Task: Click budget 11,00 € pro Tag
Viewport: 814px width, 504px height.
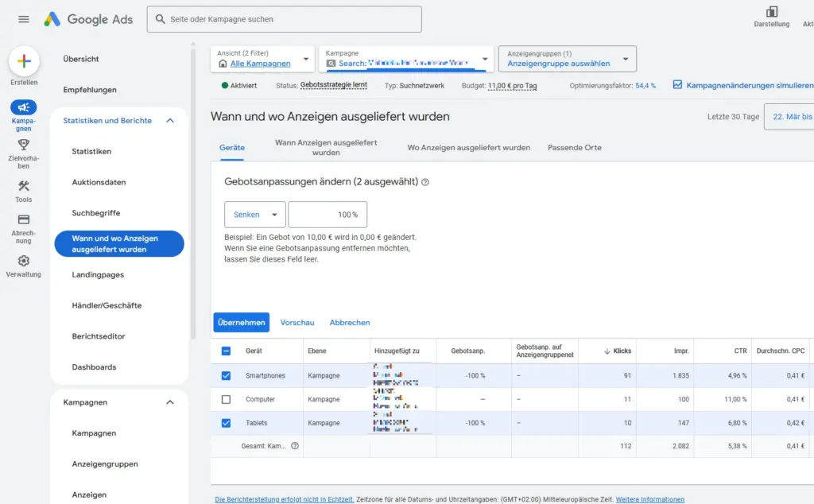Action: coord(513,86)
